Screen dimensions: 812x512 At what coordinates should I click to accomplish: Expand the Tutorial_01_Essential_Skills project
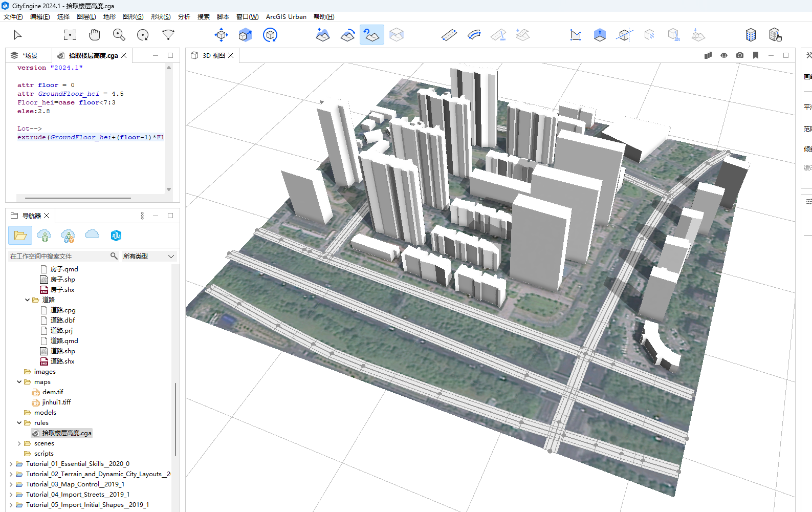[11, 464]
